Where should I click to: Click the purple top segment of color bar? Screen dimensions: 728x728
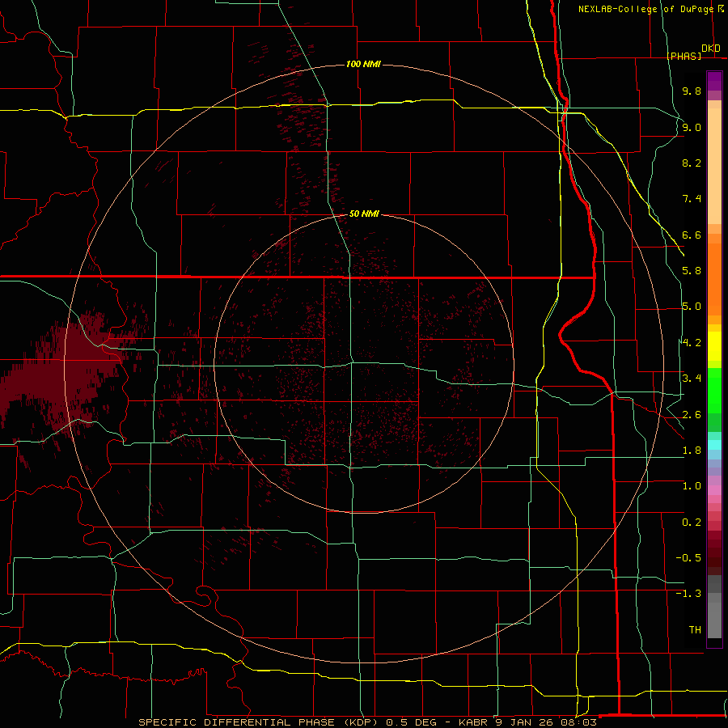click(x=714, y=81)
